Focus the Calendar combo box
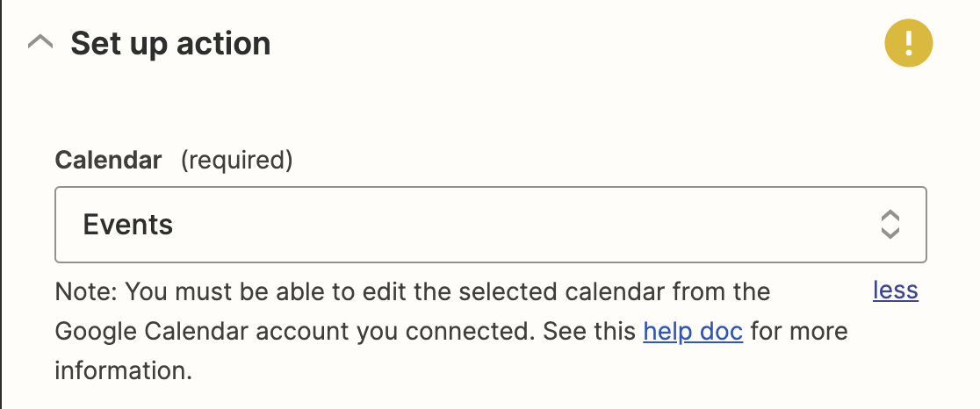 point(491,225)
